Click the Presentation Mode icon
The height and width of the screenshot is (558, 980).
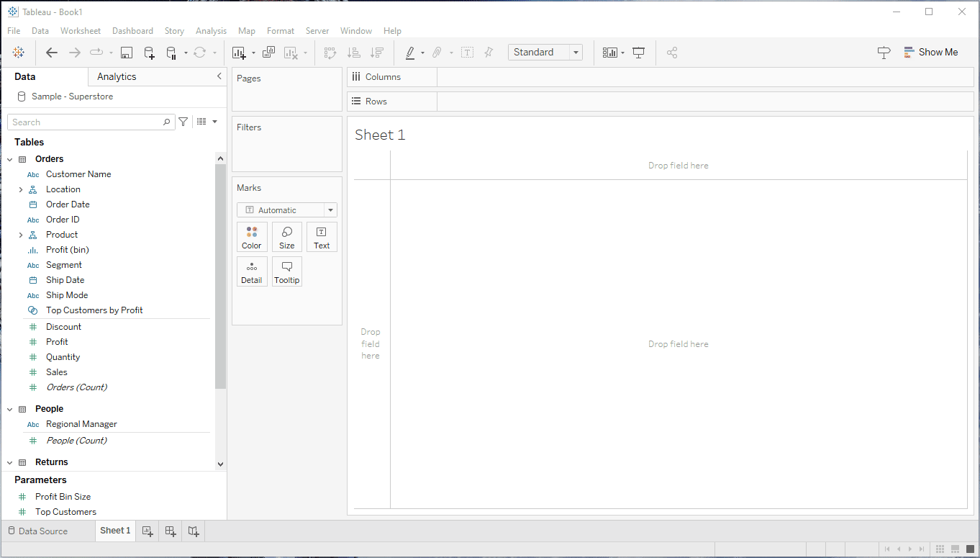click(x=638, y=53)
